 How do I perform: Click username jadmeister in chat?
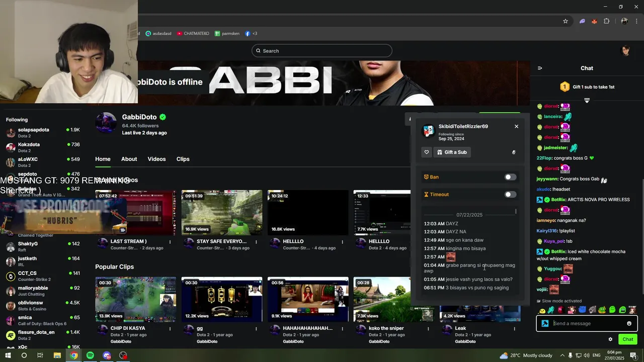pos(555,148)
